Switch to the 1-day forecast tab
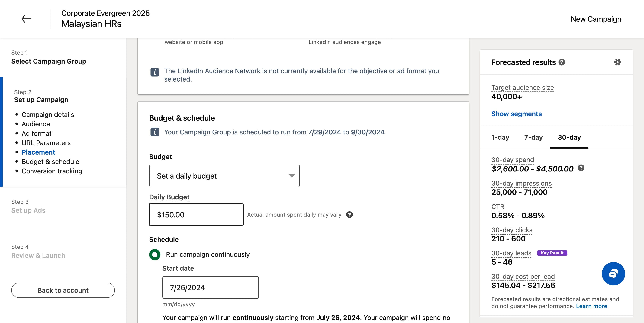Image resolution: width=644 pixels, height=323 pixels. tap(500, 137)
